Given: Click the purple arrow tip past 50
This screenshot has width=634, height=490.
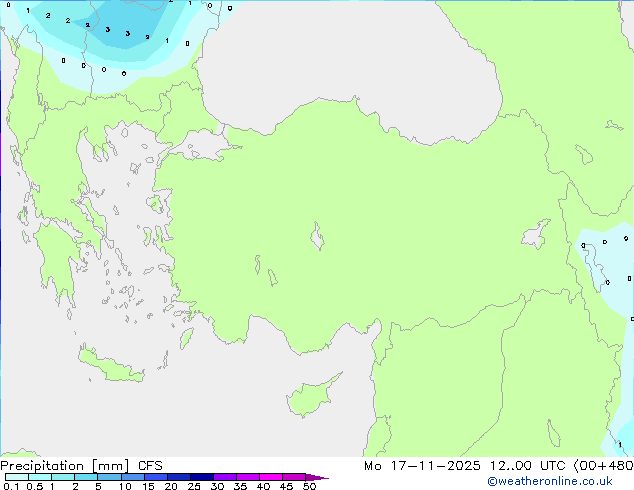Looking at the screenshot, I should 317,477.
